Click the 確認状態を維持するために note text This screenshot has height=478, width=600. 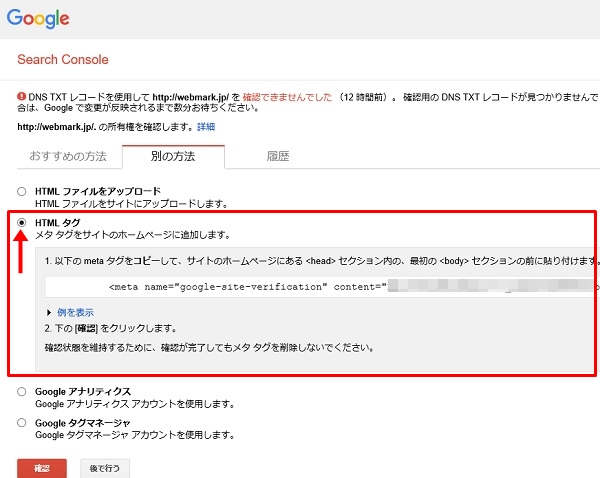[209, 348]
